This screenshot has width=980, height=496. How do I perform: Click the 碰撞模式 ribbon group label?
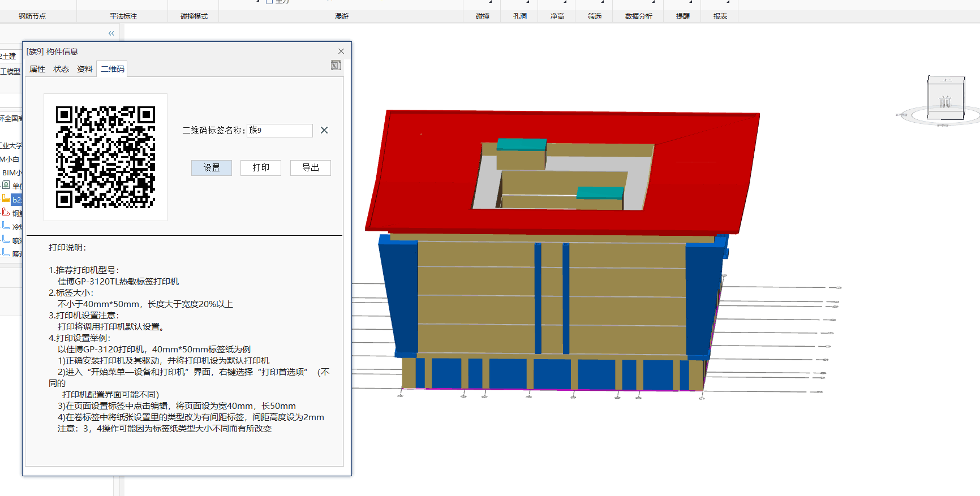[x=194, y=16]
